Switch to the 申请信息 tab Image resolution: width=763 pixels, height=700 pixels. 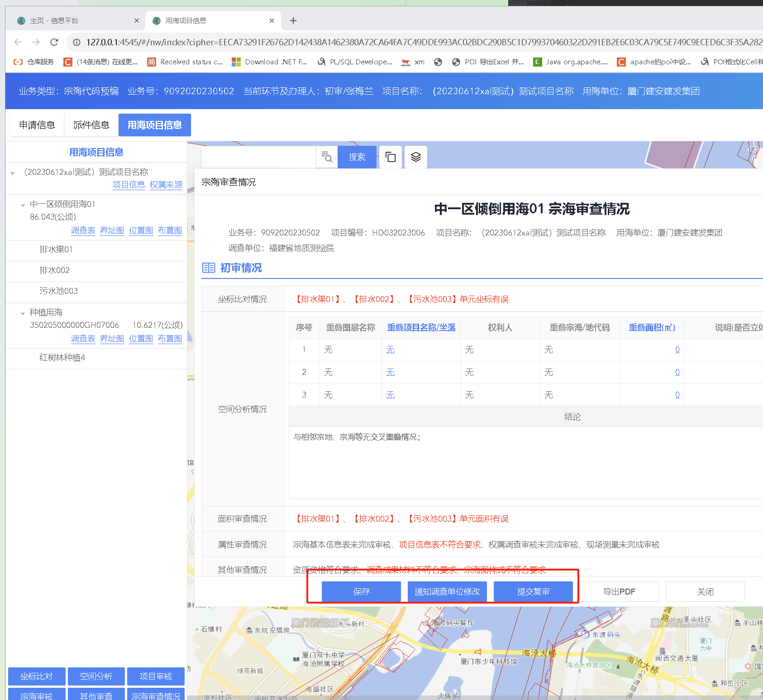click(37, 125)
